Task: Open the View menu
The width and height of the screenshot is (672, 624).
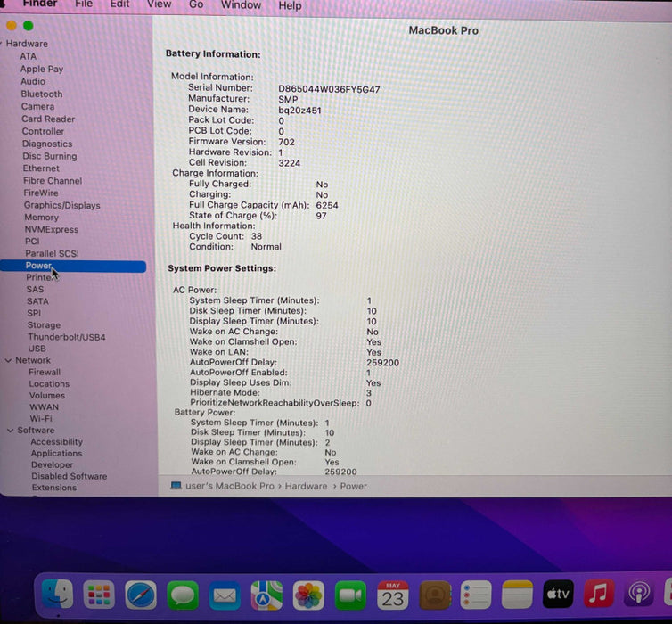Action: [159, 4]
